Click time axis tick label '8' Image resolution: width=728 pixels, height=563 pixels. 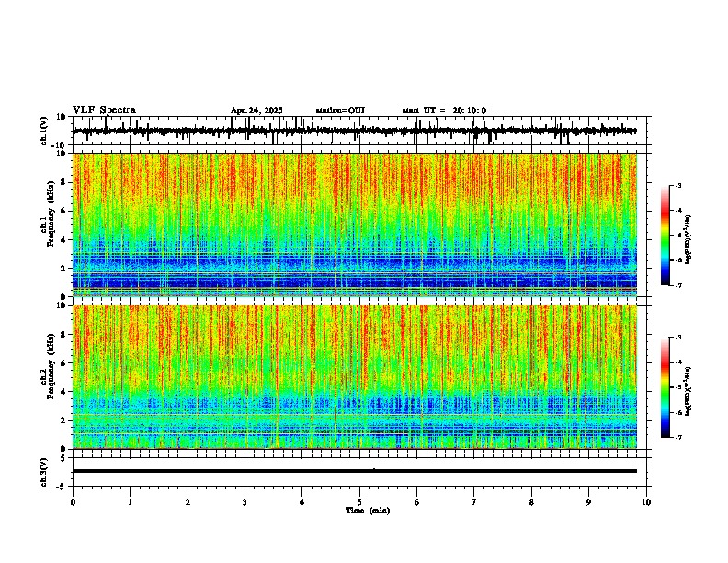click(x=531, y=501)
